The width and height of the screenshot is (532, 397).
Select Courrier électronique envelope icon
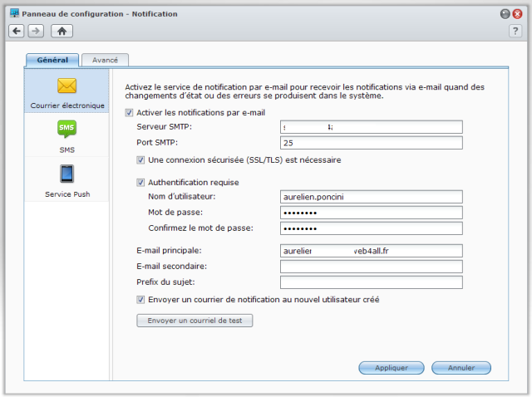pos(66,86)
